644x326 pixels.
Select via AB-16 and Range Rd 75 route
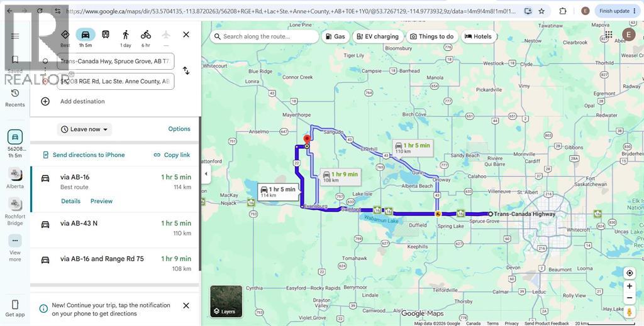coord(116,265)
